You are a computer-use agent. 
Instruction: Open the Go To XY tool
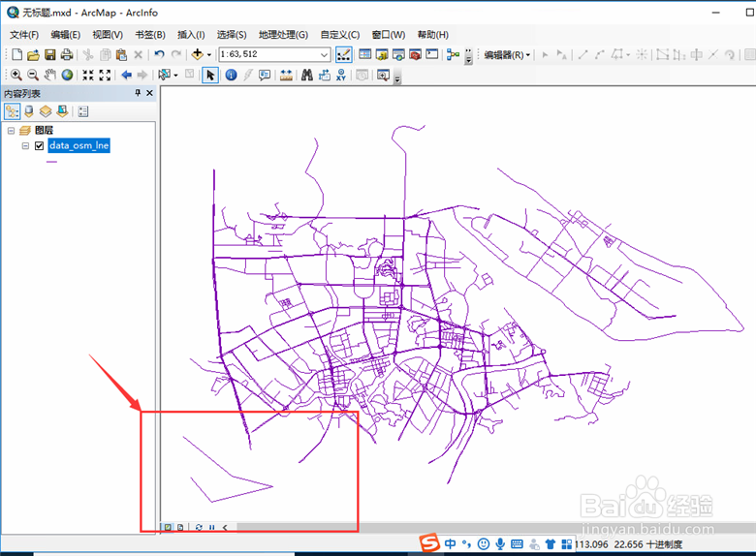point(341,76)
